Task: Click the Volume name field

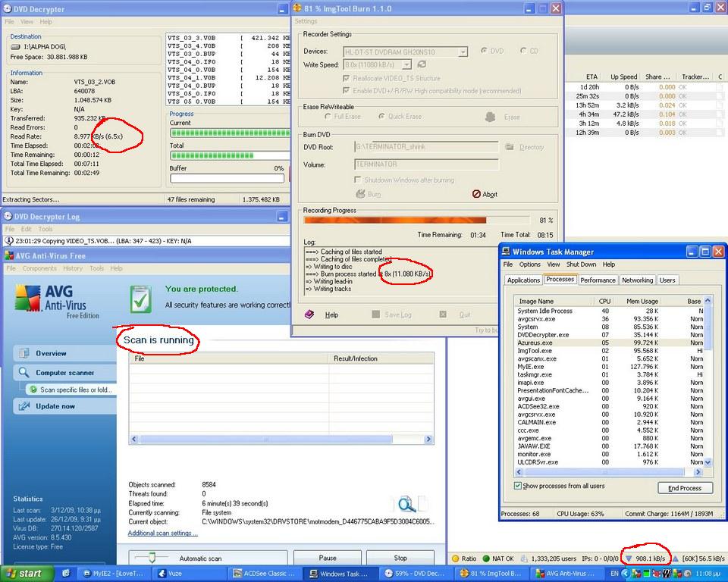Action: coord(426,164)
